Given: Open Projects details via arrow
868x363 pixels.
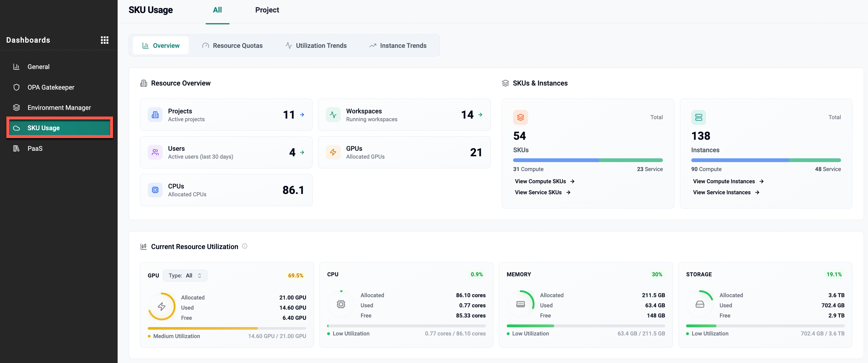Looking at the screenshot, I should (x=302, y=115).
